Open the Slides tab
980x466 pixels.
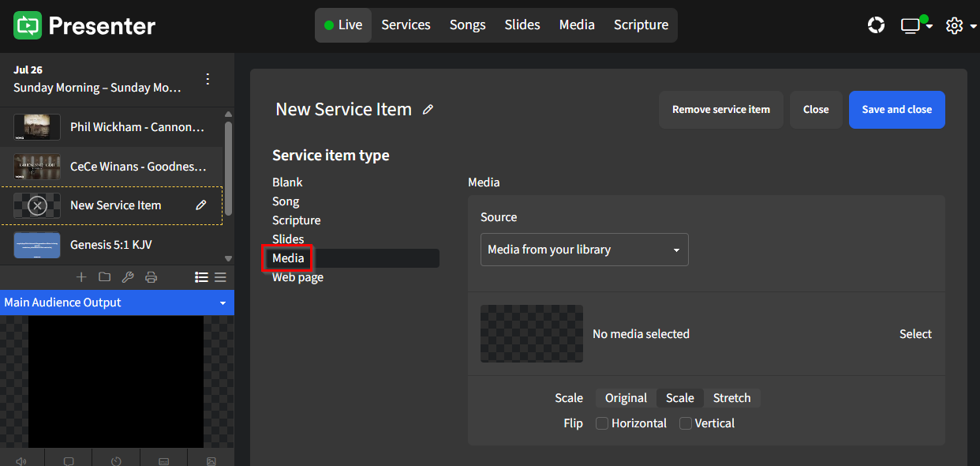pos(522,25)
